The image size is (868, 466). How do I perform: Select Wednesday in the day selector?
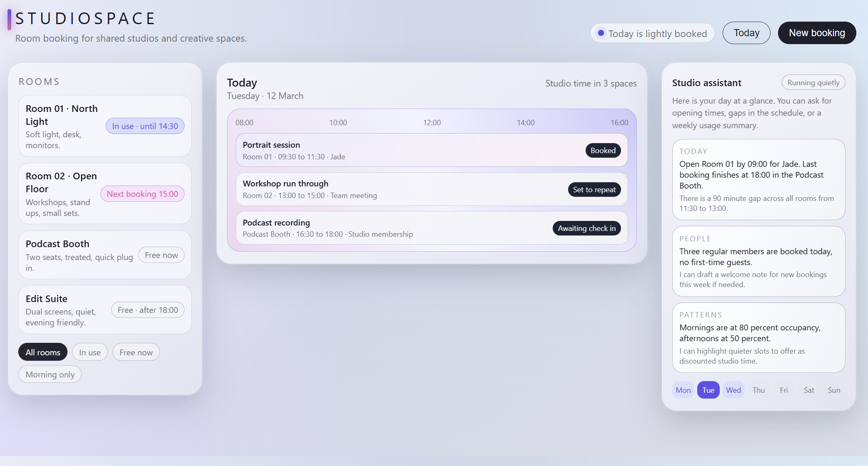[x=733, y=390]
